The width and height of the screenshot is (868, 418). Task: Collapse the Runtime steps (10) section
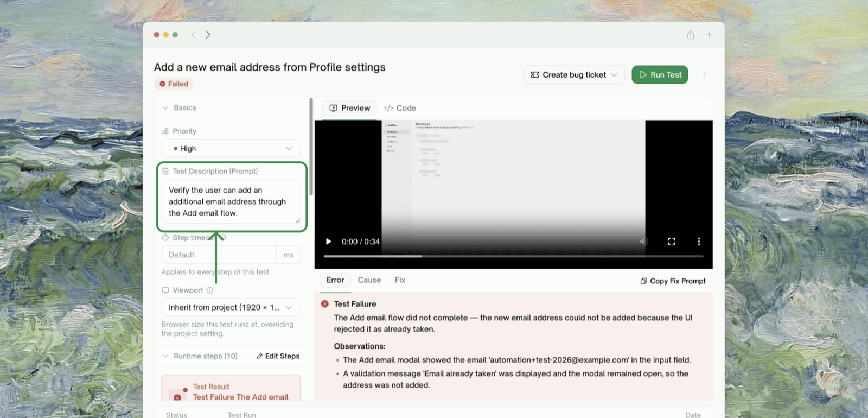tap(165, 356)
